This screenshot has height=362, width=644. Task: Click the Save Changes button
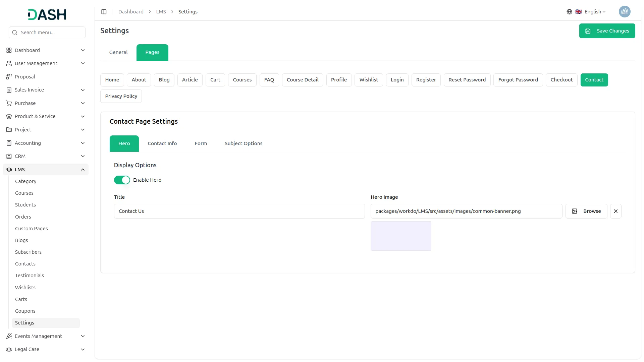tap(607, 31)
